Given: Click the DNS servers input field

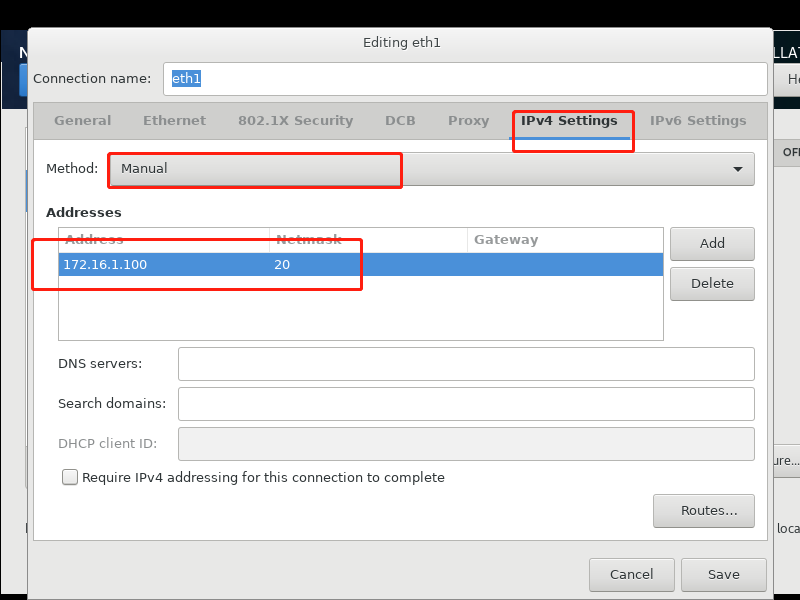Looking at the screenshot, I should click(x=466, y=364).
